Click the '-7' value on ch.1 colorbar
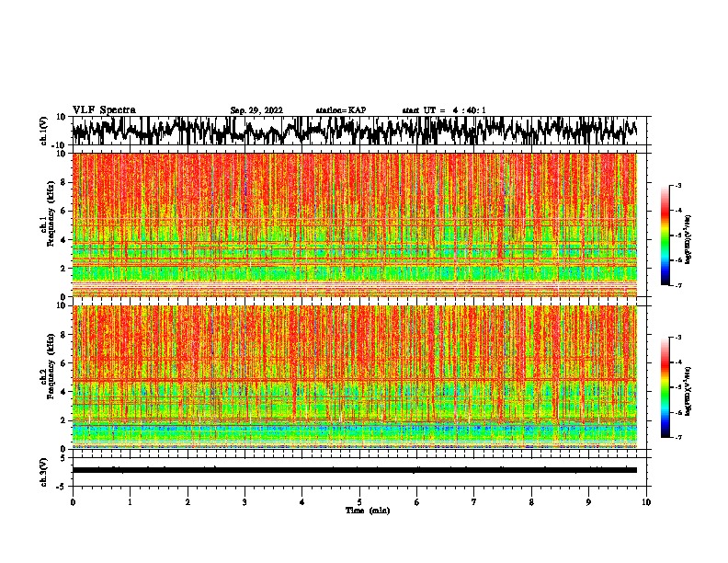Screen dimensions: 728x563 tap(677, 285)
